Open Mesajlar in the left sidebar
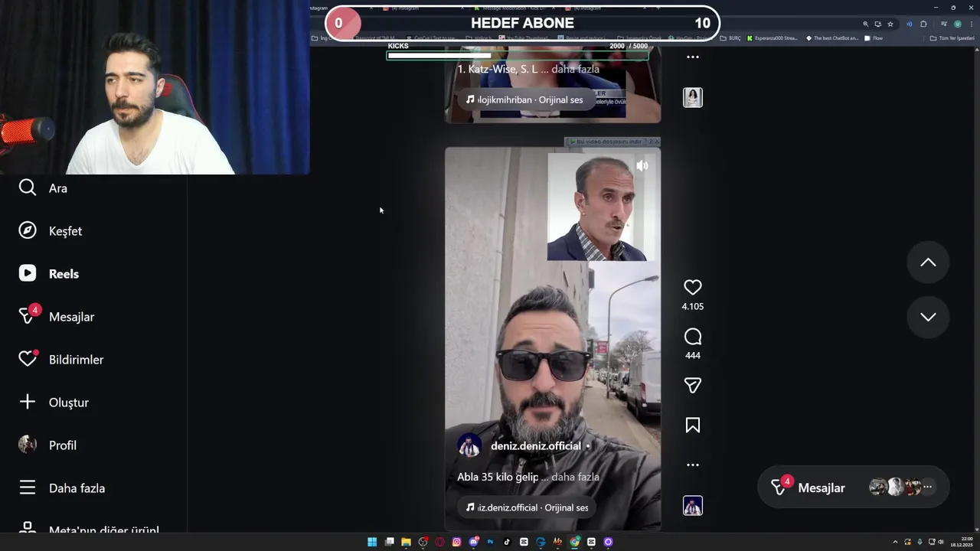The height and width of the screenshot is (551, 980). click(x=56, y=316)
